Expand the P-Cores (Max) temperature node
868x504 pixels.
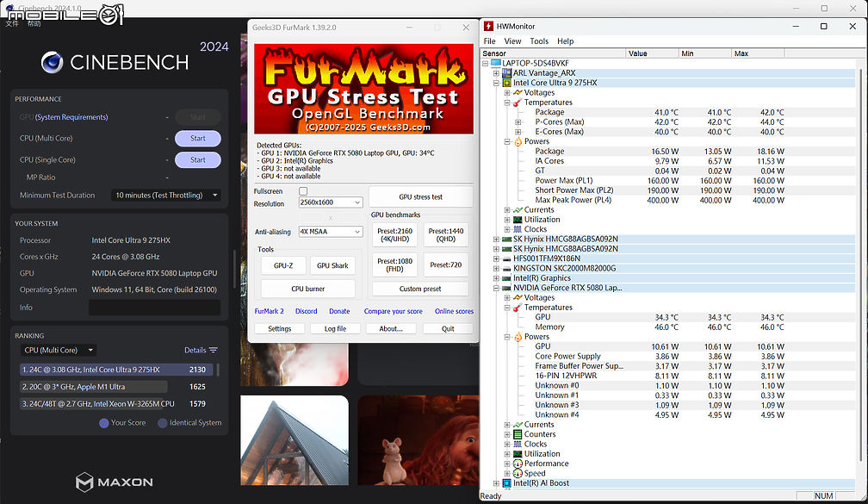coord(518,121)
